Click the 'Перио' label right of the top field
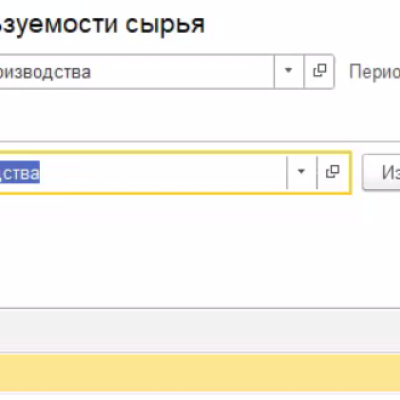The image size is (400, 400). pos(374,72)
